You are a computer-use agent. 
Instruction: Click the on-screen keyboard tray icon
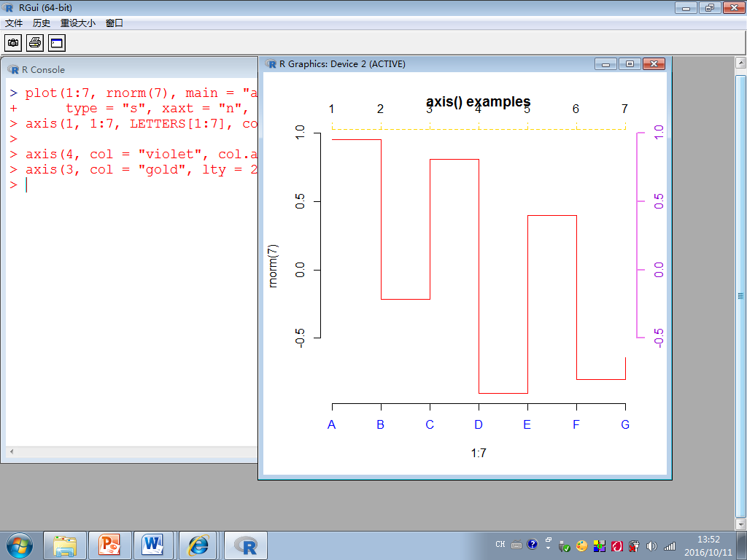[516, 545]
